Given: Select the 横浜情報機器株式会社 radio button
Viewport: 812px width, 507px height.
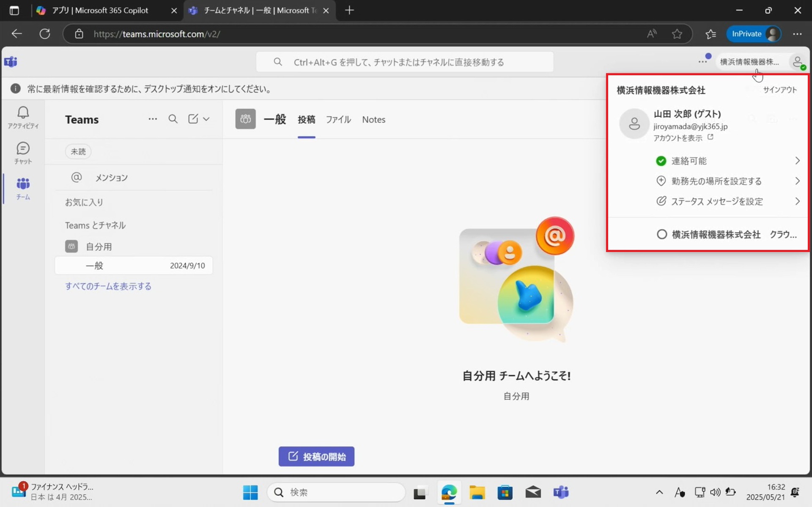Looking at the screenshot, I should pyautogui.click(x=661, y=234).
